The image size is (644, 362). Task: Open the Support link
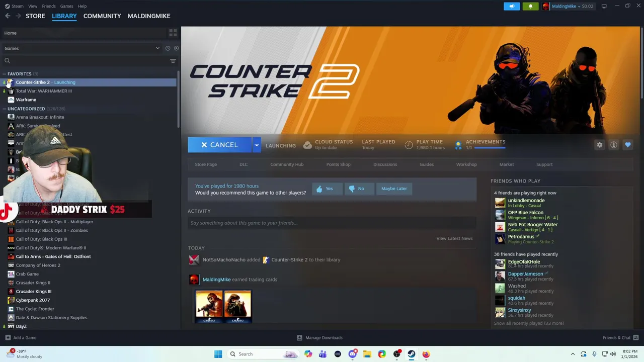pyautogui.click(x=544, y=164)
